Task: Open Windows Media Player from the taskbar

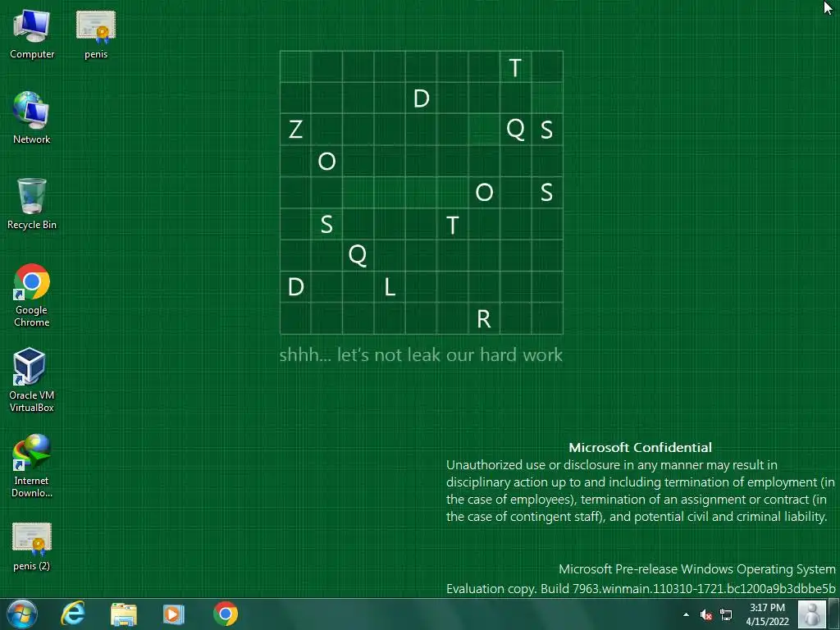Action: (174, 614)
